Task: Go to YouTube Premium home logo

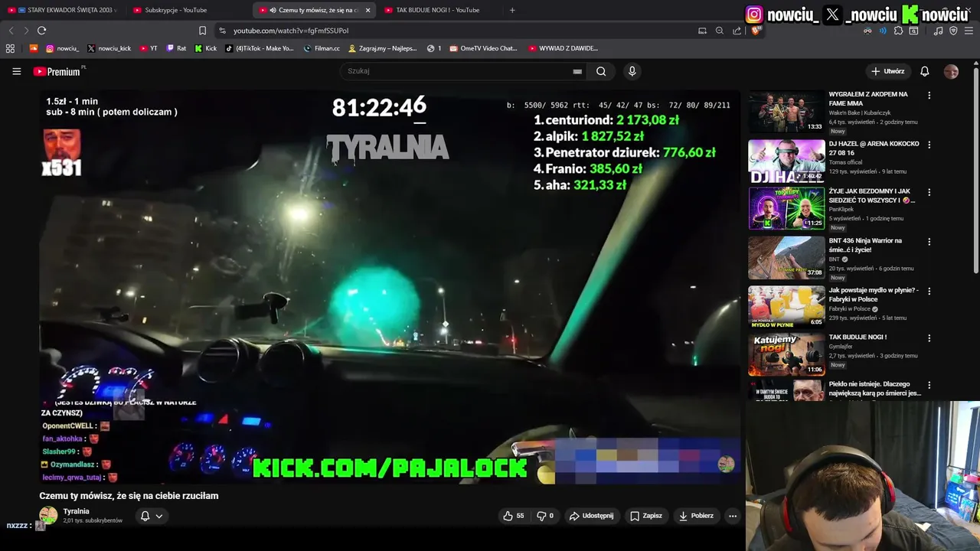Action: (58, 71)
